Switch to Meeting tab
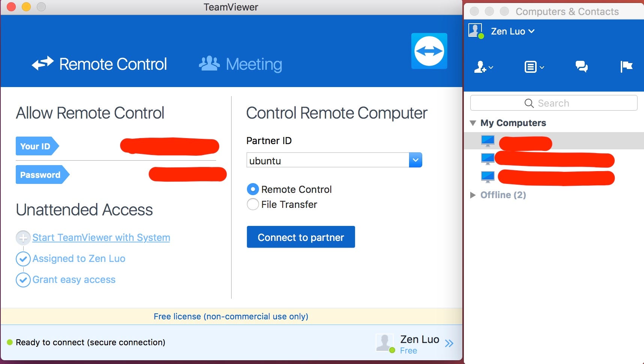 pyautogui.click(x=241, y=64)
